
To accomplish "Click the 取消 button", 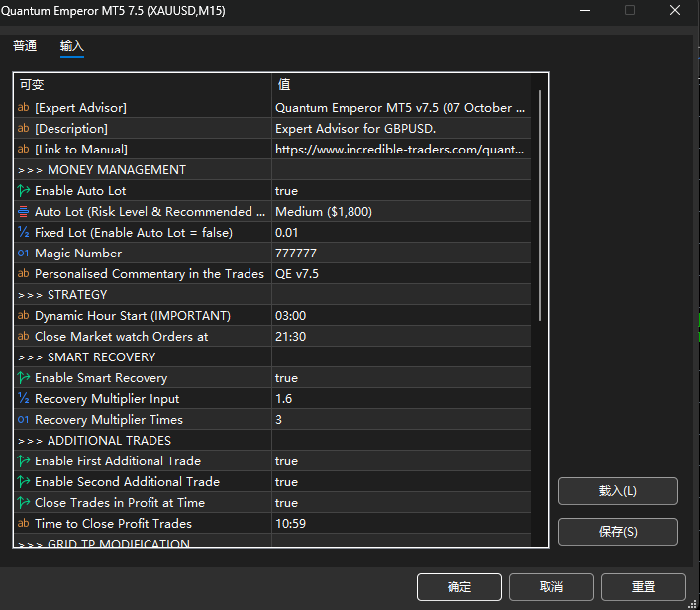I will tap(550, 587).
